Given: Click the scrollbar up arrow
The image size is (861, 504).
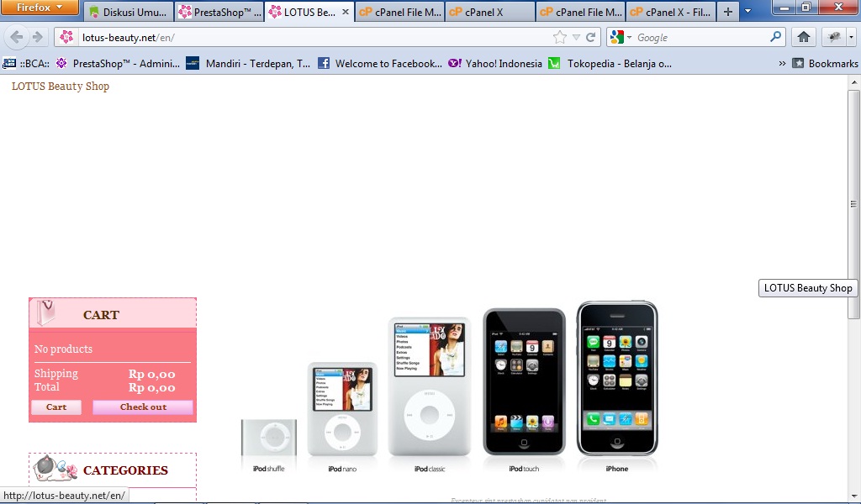Looking at the screenshot, I should (x=853, y=82).
